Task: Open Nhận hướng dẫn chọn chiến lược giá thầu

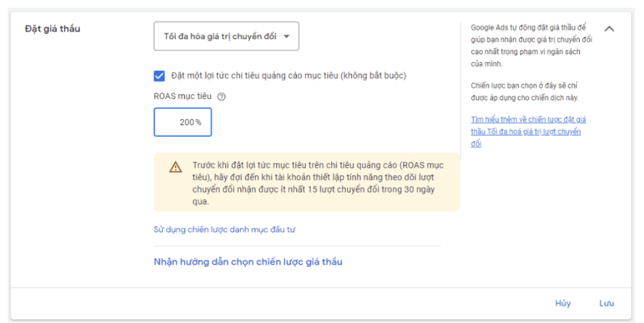Action: tap(247, 262)
